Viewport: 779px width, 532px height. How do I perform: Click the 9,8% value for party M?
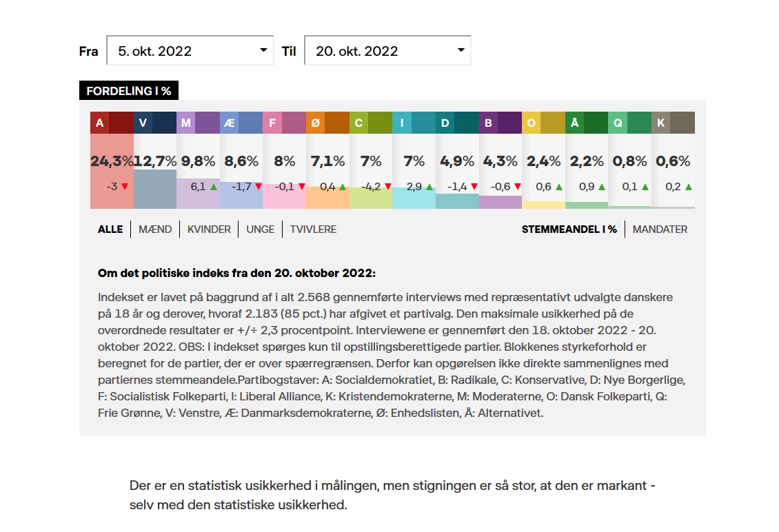199,161
